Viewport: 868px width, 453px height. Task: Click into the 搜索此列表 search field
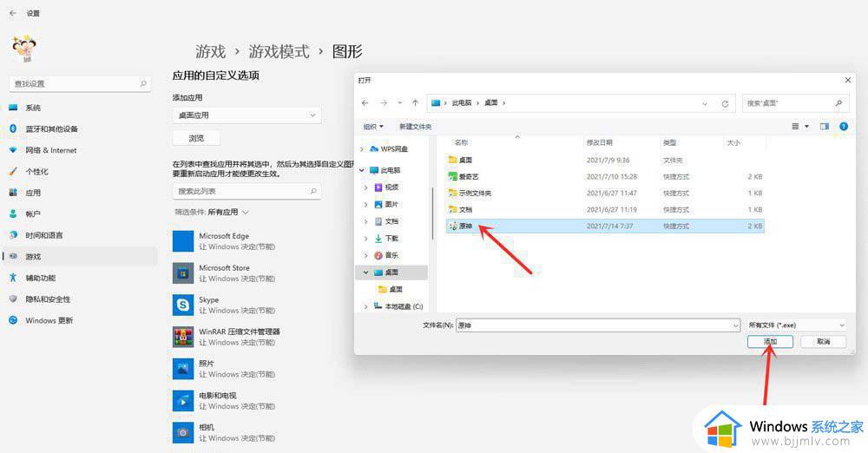[x=247, y=191]
